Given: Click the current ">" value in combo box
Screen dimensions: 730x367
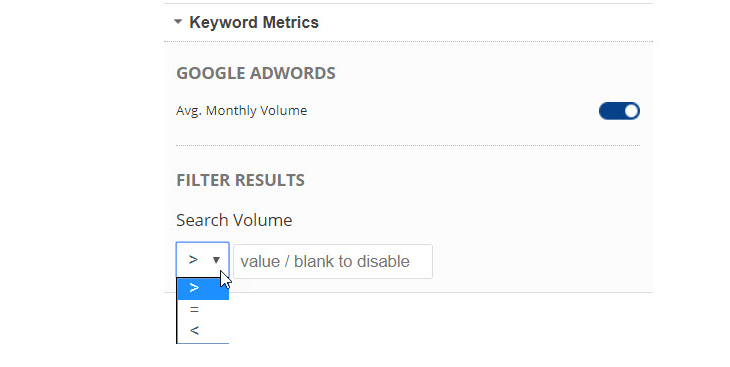Looking at the screenshot, I should pyautogui.click(x=193, y=260).
